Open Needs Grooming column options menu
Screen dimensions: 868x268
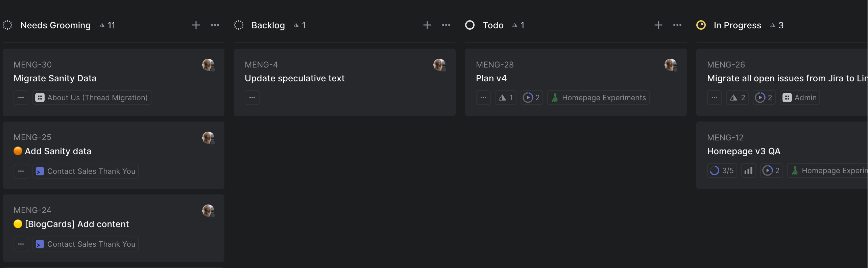(x=215, y=25)
